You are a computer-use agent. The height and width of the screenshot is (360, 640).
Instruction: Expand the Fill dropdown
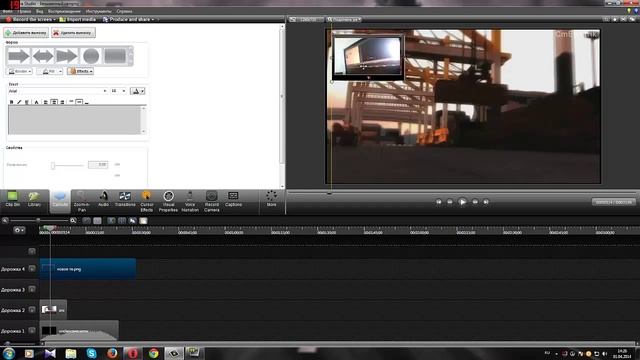click(x=49, y=71)
